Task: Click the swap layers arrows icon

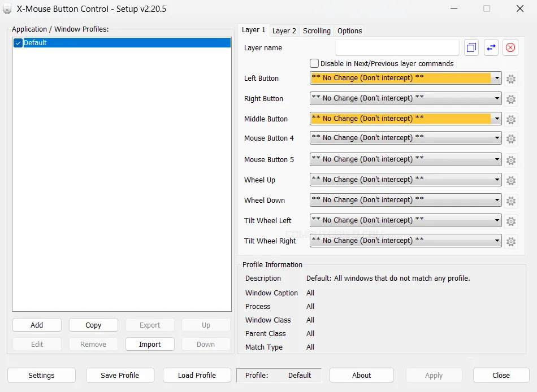Action: click(491, 47)
